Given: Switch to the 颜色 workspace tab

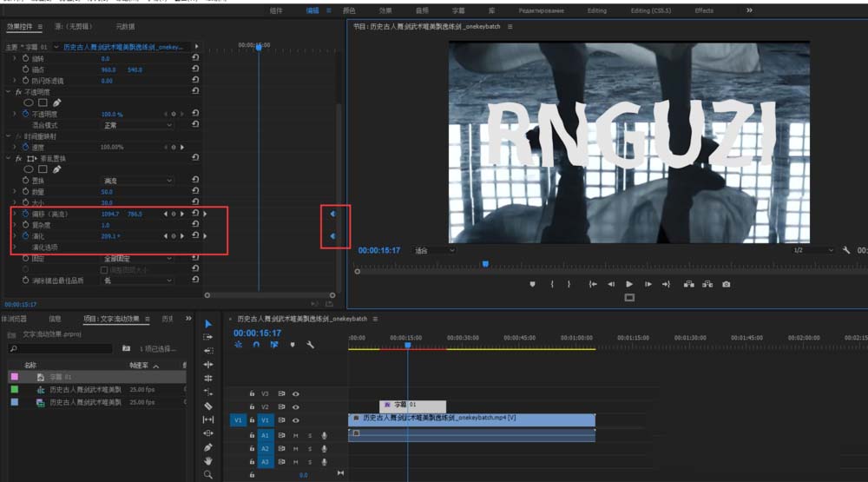Looking at the screenshot, I should [349, 10].
